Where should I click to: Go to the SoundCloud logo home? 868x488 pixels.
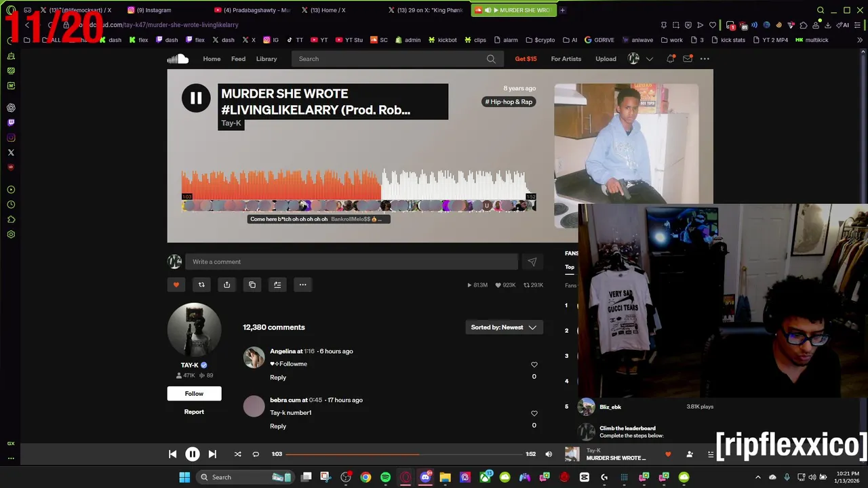[x=178, y=59]
